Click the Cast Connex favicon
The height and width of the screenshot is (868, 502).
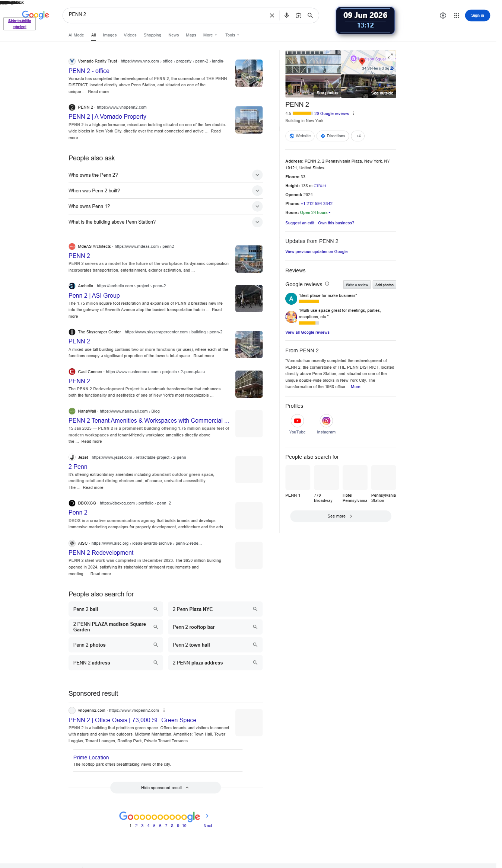click(x=72, y=372)
